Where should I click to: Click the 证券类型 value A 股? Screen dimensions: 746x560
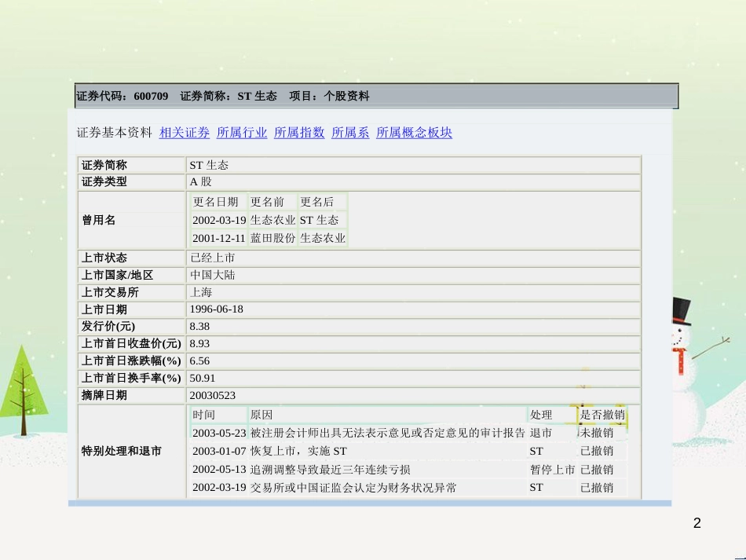(x=200, y=181)
